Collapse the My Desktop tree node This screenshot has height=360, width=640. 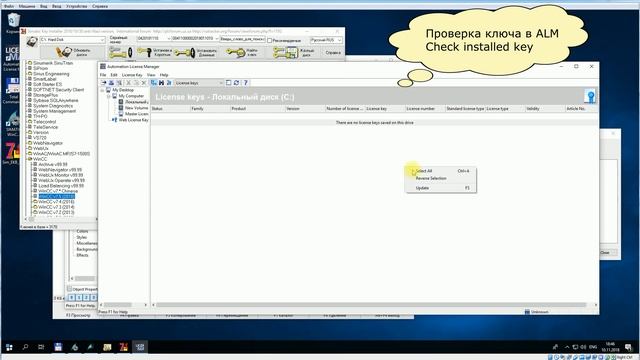[102, 90]
